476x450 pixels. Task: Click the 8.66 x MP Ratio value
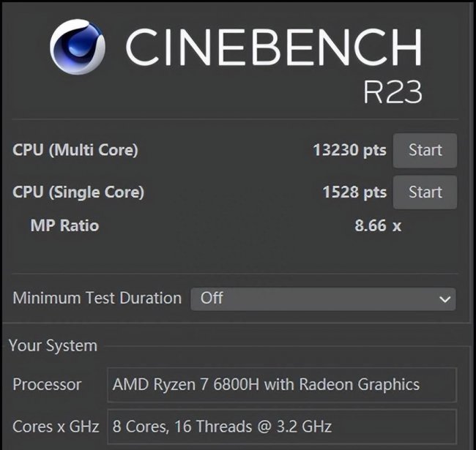click(x=378, y=225)
